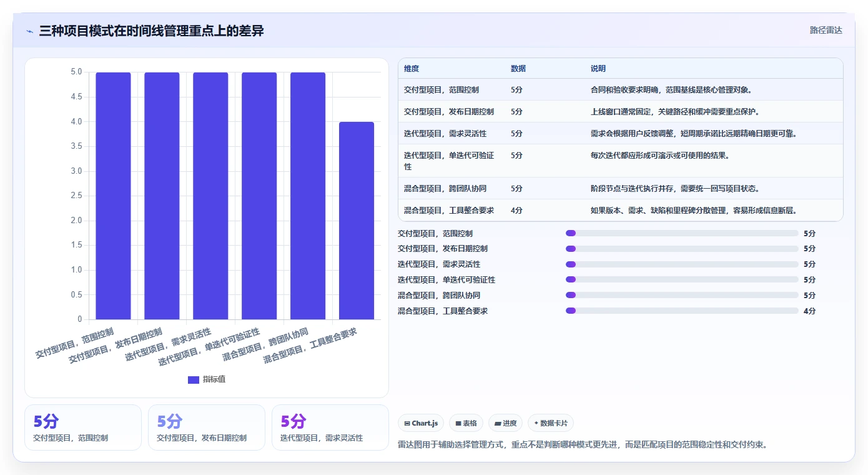
Task: Open the 5分 card for 交付型项目，范围控制
Action: pyautogui.click(x=83, y=427)
